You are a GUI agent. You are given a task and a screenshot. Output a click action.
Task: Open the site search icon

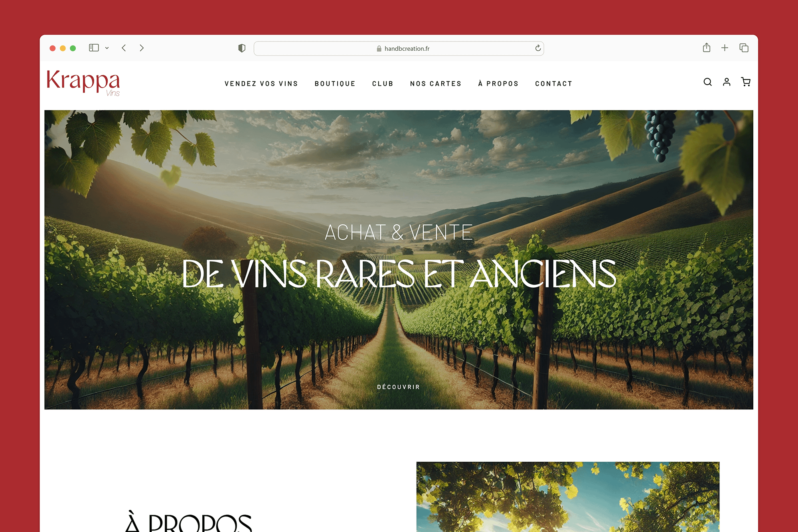[707, 82]
